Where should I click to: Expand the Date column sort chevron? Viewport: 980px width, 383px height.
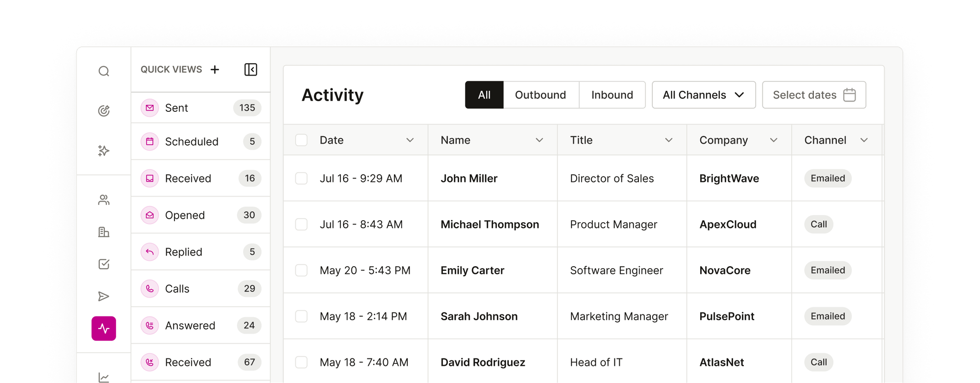click(410, 140)
